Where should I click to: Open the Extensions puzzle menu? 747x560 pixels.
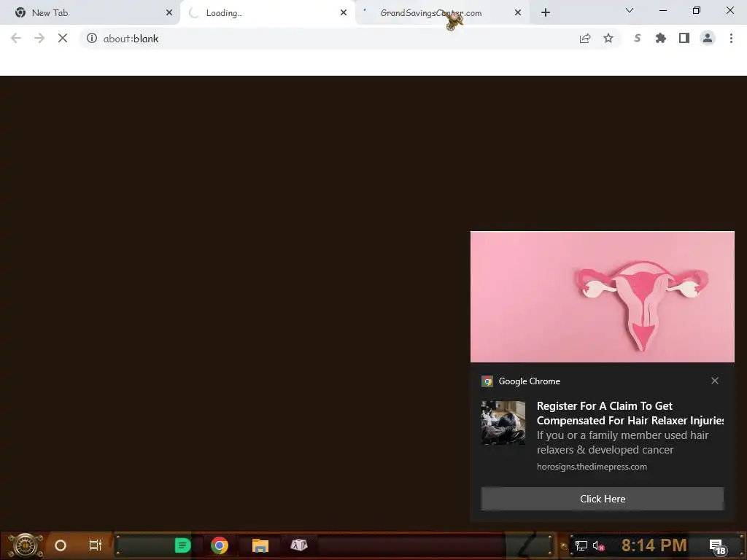661,38
